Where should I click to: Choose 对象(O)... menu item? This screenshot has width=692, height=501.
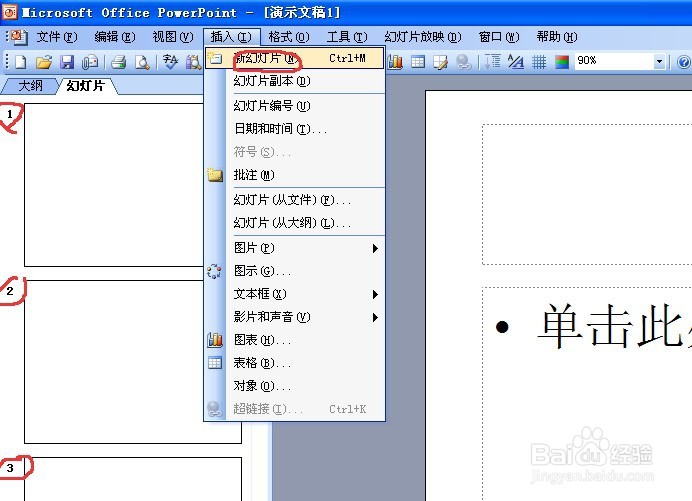pos(294,386)
